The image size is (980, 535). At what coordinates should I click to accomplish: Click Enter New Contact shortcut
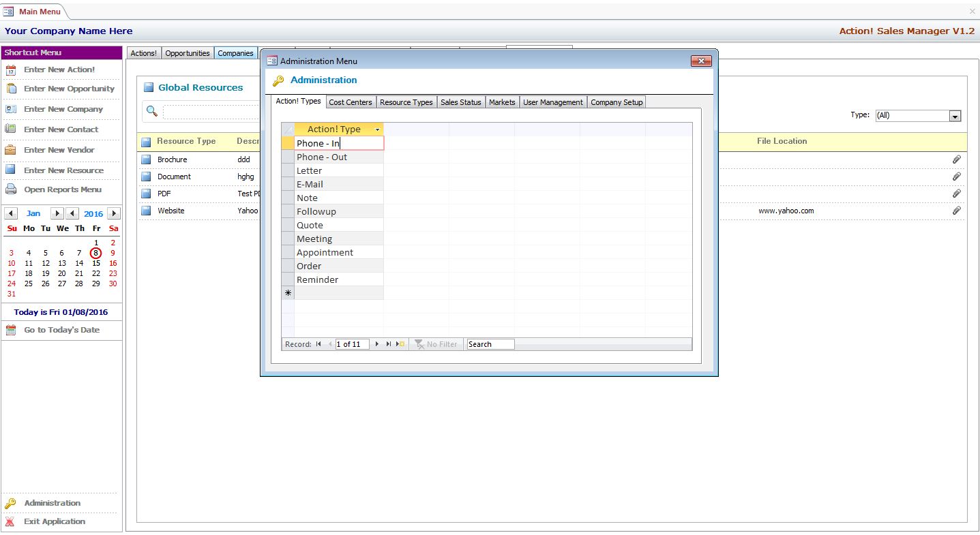(x=61, y=129)
